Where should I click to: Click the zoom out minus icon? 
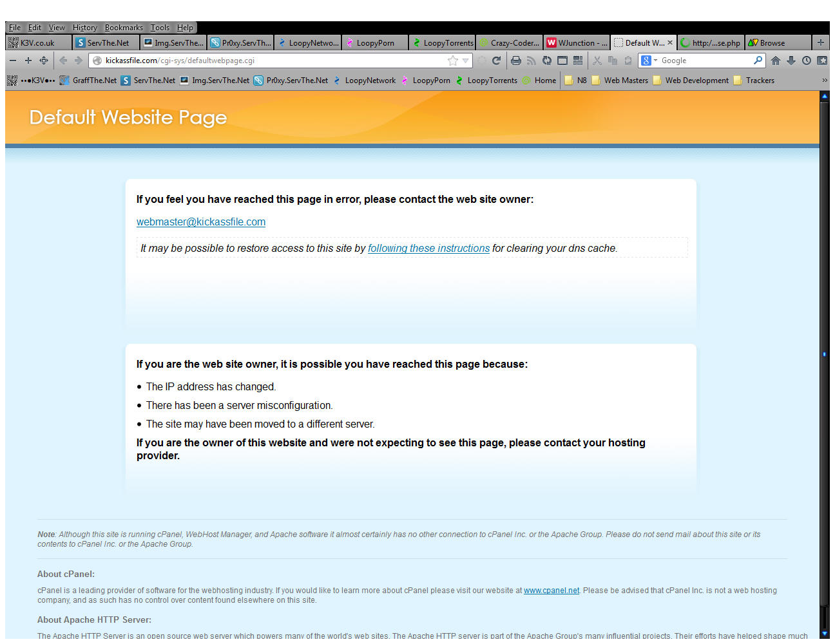(13, 61)
